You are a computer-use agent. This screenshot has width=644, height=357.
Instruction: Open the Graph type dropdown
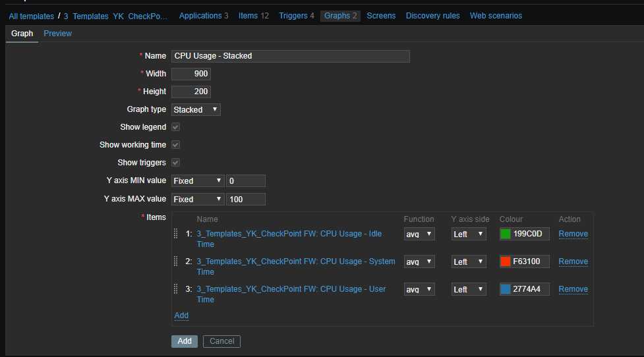click(x=196, y=109)
